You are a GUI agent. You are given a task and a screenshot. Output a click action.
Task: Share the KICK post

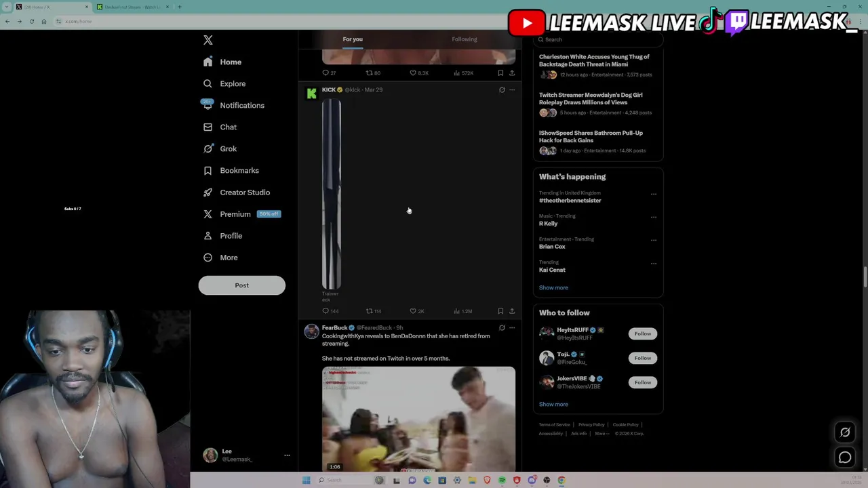[x=512, y=311]
